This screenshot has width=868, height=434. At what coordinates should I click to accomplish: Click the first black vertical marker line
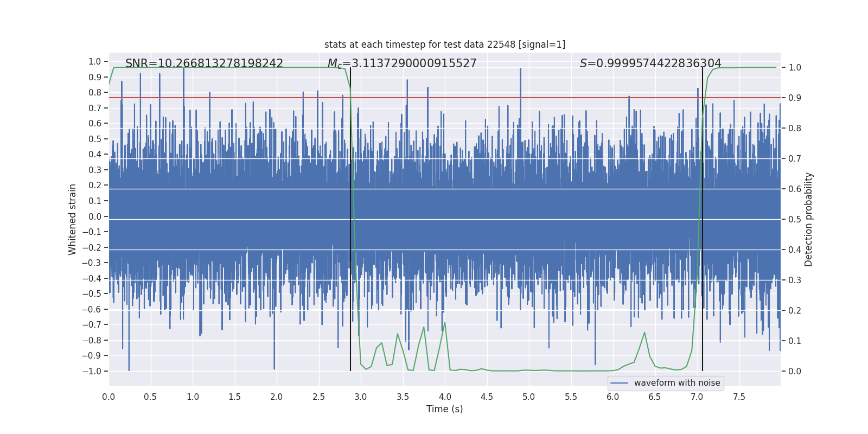coord(350,219)
